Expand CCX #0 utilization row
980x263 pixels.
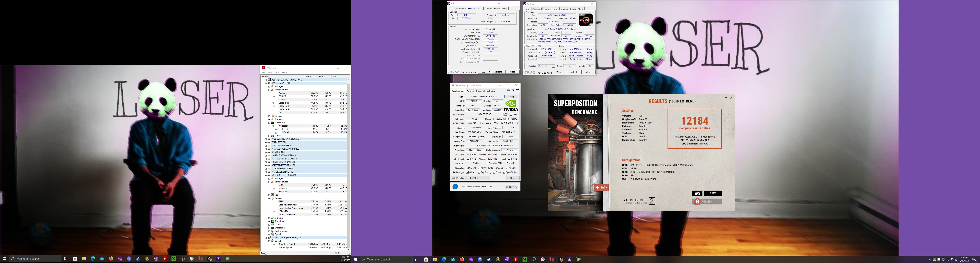[x=276, y=129]
